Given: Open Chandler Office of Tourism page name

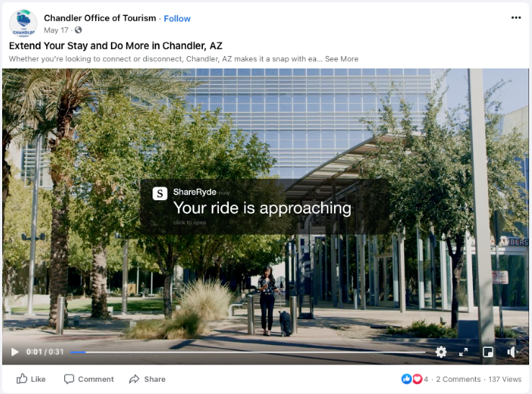Looking at the screenshot, I should tap(100, 18).
